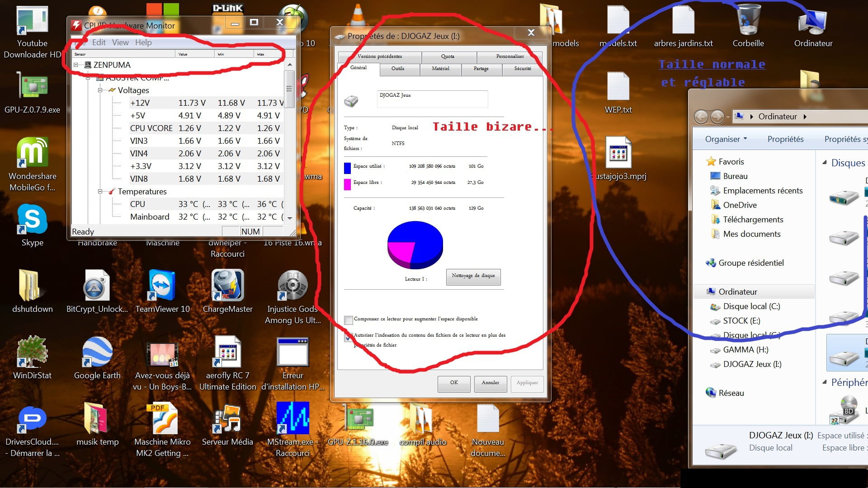Image resolution: width=868 pixels, height=488 pixels.
Task: Open the musik temp folder
Action: (97, 424)
